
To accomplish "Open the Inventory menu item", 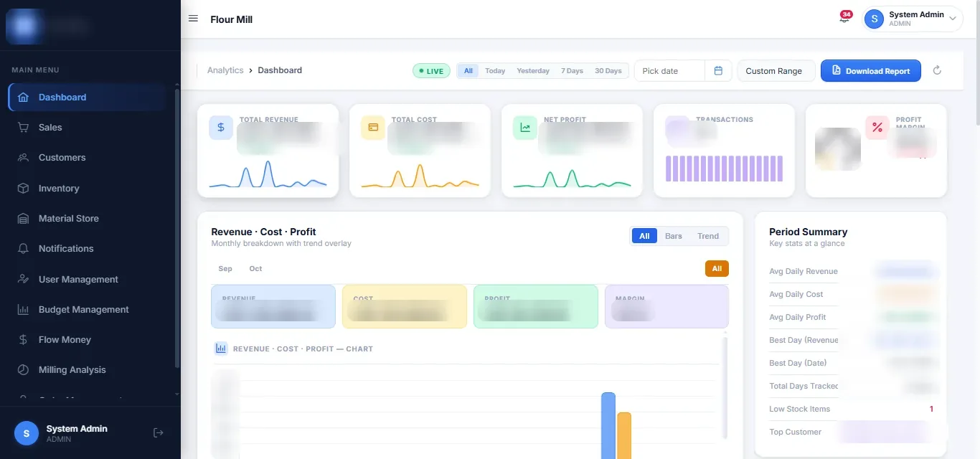I will 88,189.
